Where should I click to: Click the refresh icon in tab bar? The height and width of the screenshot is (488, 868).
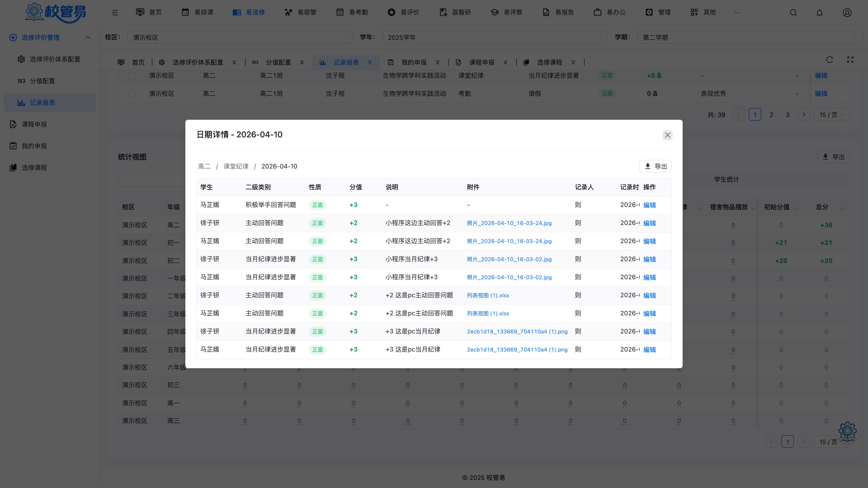(x=830, y=60)
